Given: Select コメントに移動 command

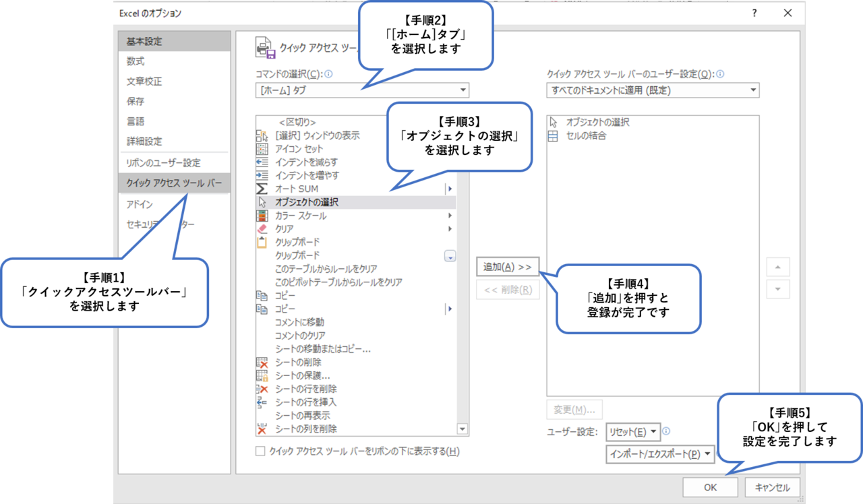Looking at the screenshot, I should click(x=299, y=322).
